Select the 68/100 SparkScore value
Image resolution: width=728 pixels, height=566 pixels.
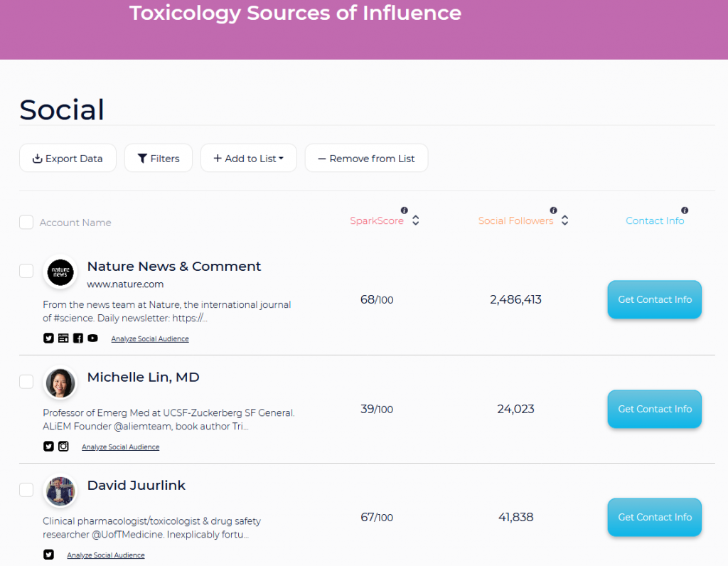coord(377,299)
